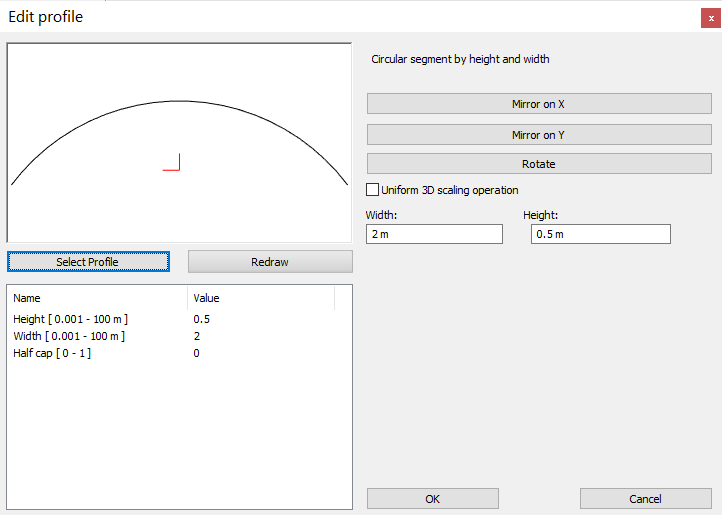This screenshot has height=515, width=722.
Task: Cancel the profile editing dialog
Action: [x=645, y=499]
